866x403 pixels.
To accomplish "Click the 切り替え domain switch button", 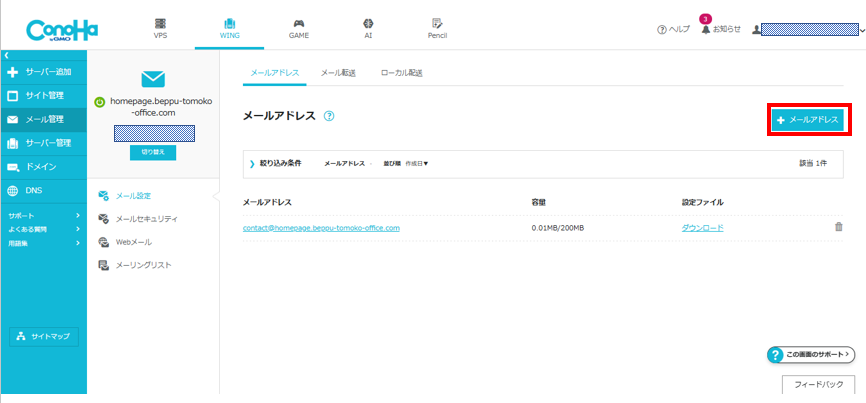I will [153, 152].
